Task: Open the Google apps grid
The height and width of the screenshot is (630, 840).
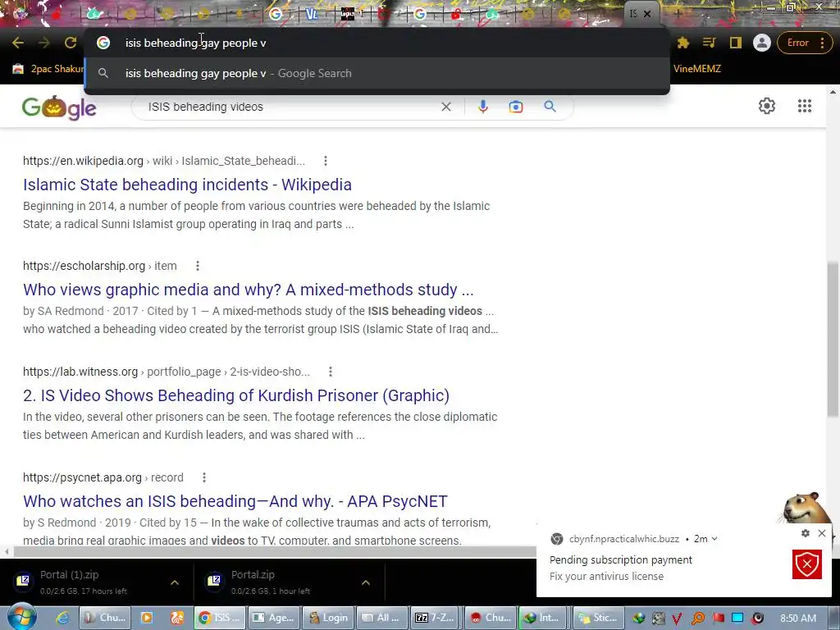Action: click(805, 106)
